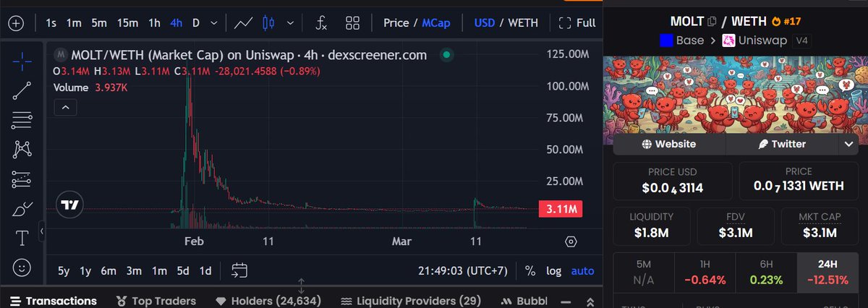Set chart range to 5d

pos(184,271)
